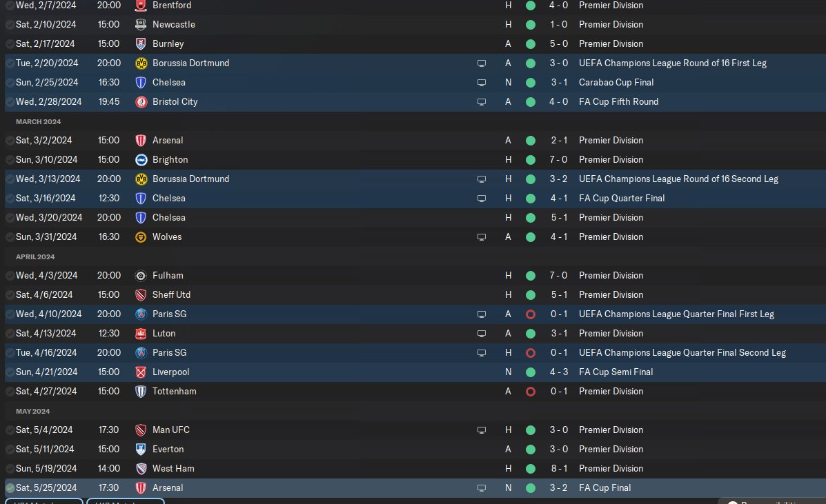Click the Liverpool crest icon
This screenshot has width=826, height=504.
pyautogui.click(x=141, y=372)
